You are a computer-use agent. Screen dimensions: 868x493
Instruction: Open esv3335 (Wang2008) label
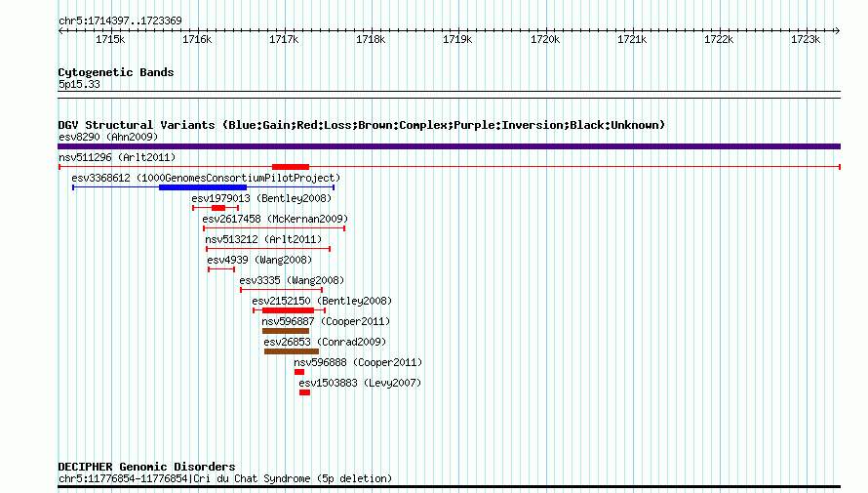[x=292, y=280]
